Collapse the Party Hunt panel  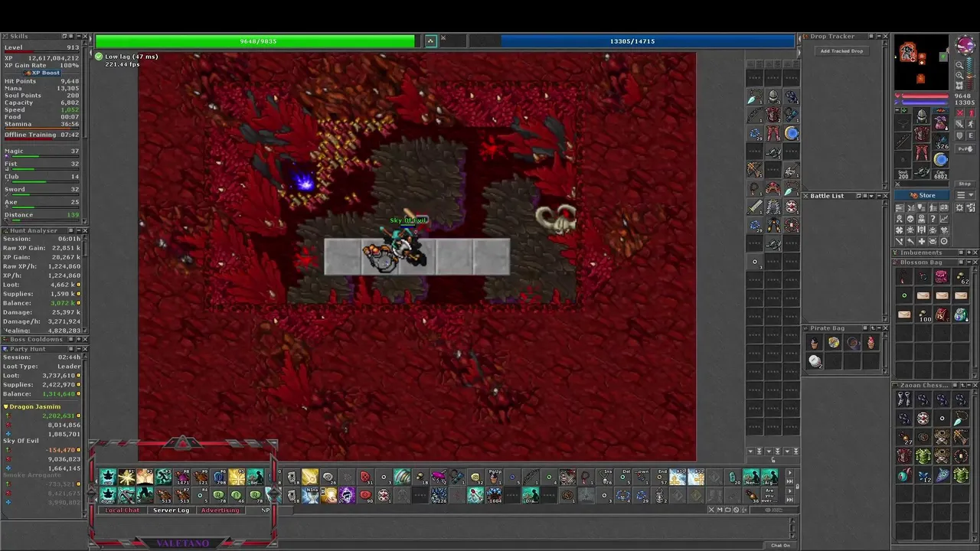[79, 349]
